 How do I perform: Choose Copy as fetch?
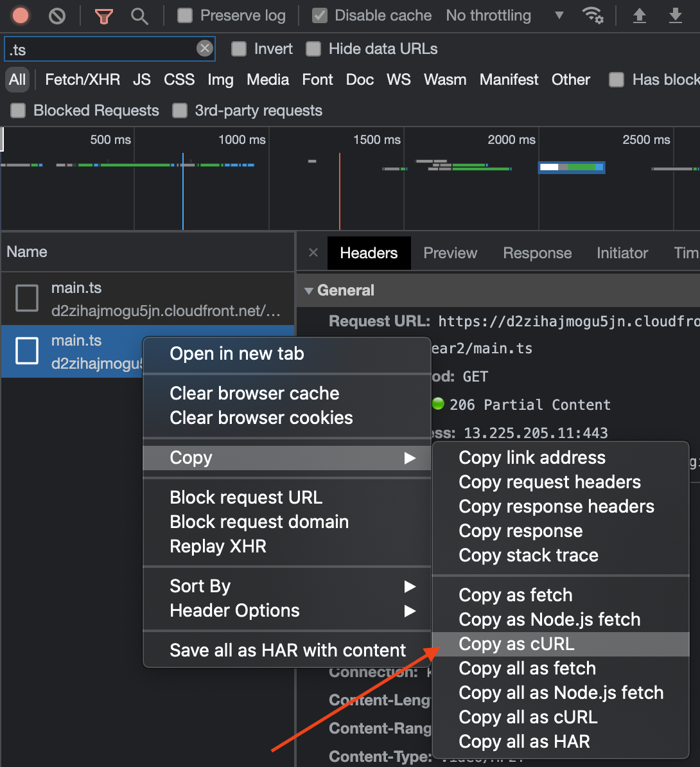coord(561,595)
